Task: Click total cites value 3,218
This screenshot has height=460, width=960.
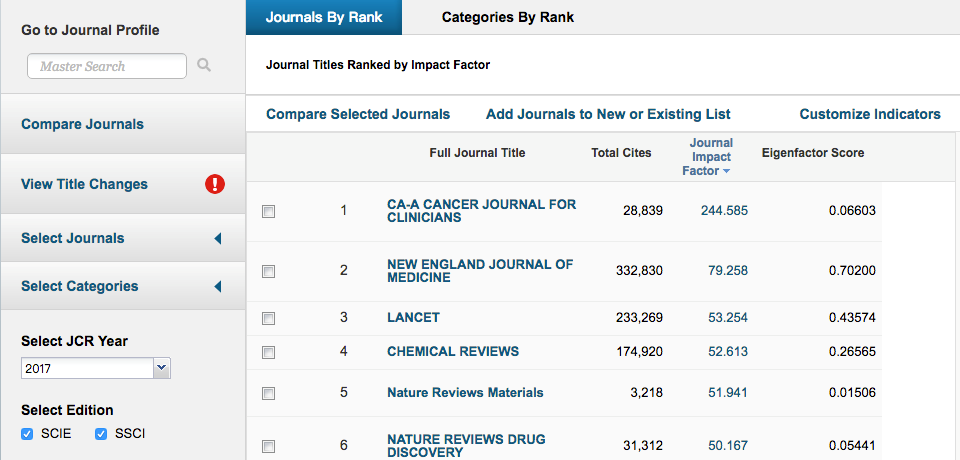Action: coord(646,393)
